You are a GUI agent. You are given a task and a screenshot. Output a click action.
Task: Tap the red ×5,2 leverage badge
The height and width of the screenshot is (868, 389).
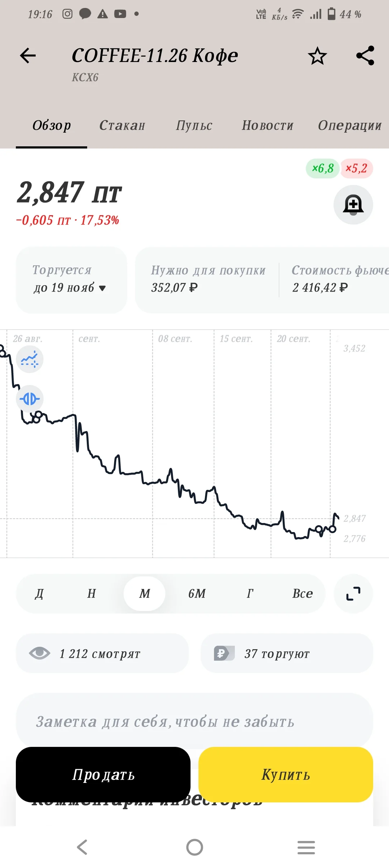[356, 168]
